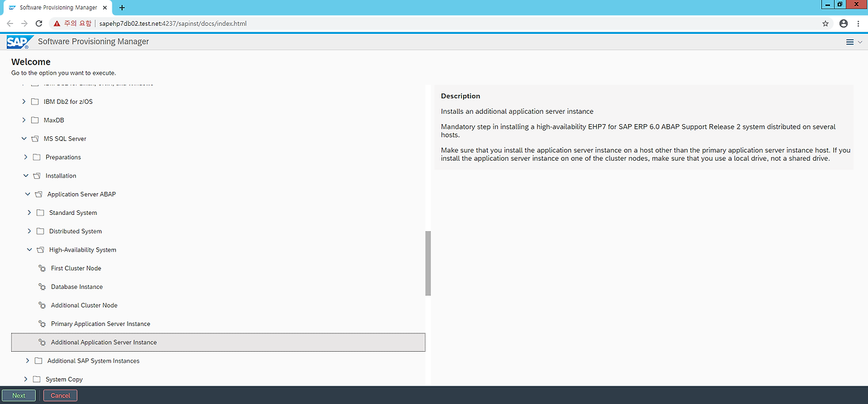Bookmark this page with the star icon
The height and width of the screenshot is (404, 868).
[825, 23]
